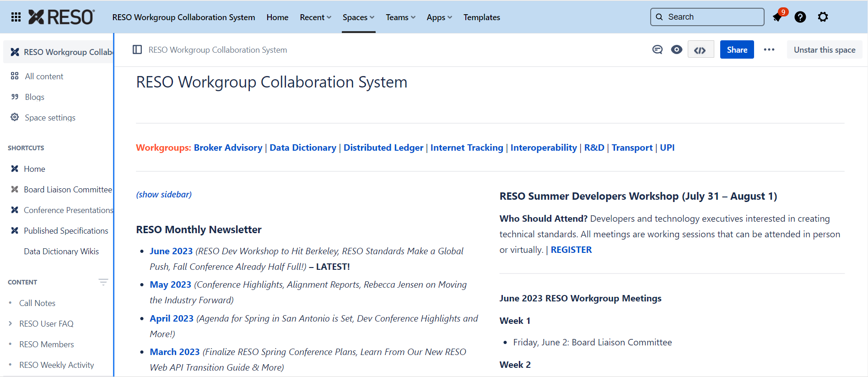Click the space logo in sidebar header

pyautogui.click(x=15, y=52)
